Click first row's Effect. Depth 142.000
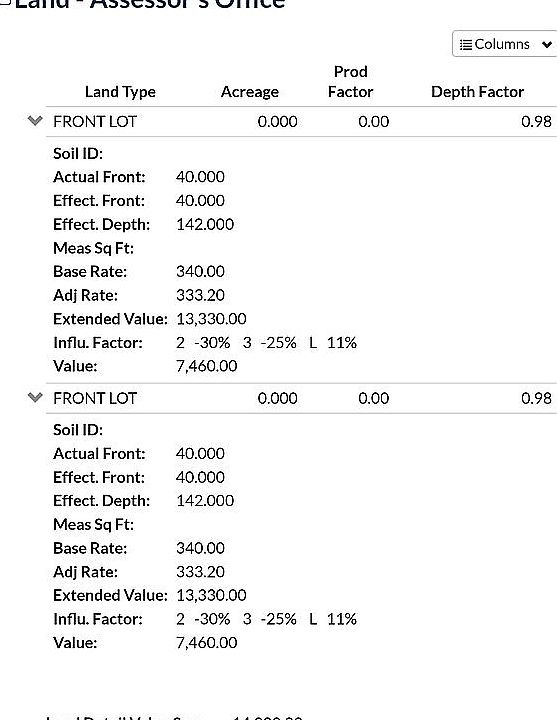Image resolution: width=557 pixels, height=720 pixels. tap(205, 224)
